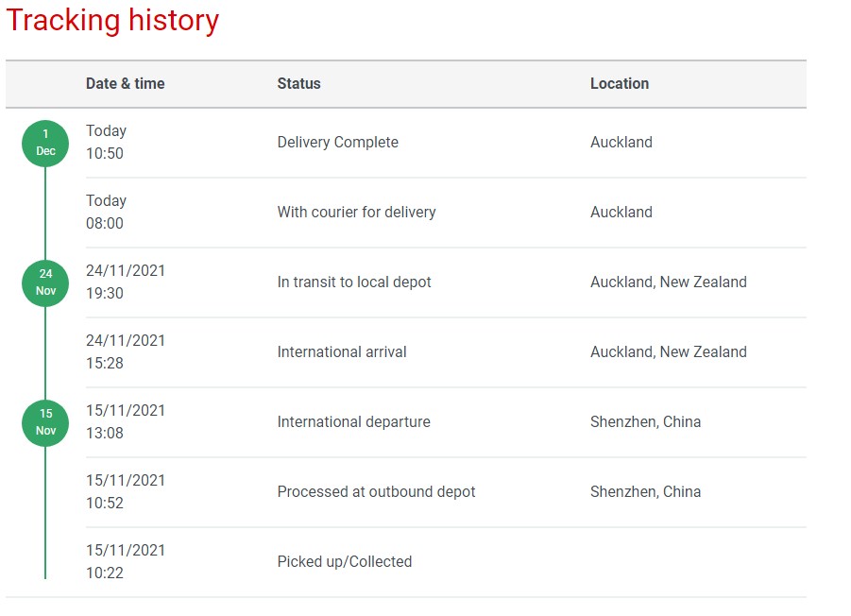Click the 15 Nov green date marker
851x616 pixels.
pos(45,422)
